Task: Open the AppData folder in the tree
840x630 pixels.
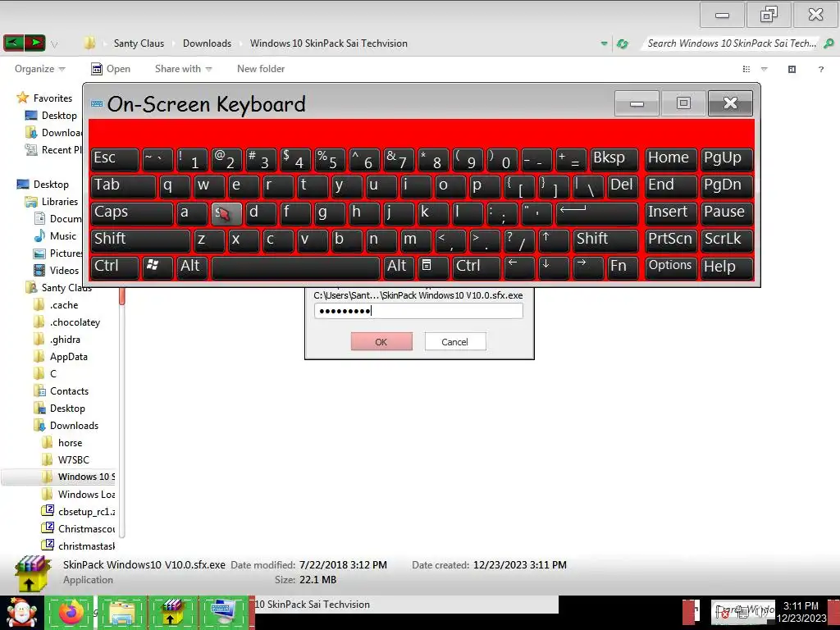Action: 69,357
